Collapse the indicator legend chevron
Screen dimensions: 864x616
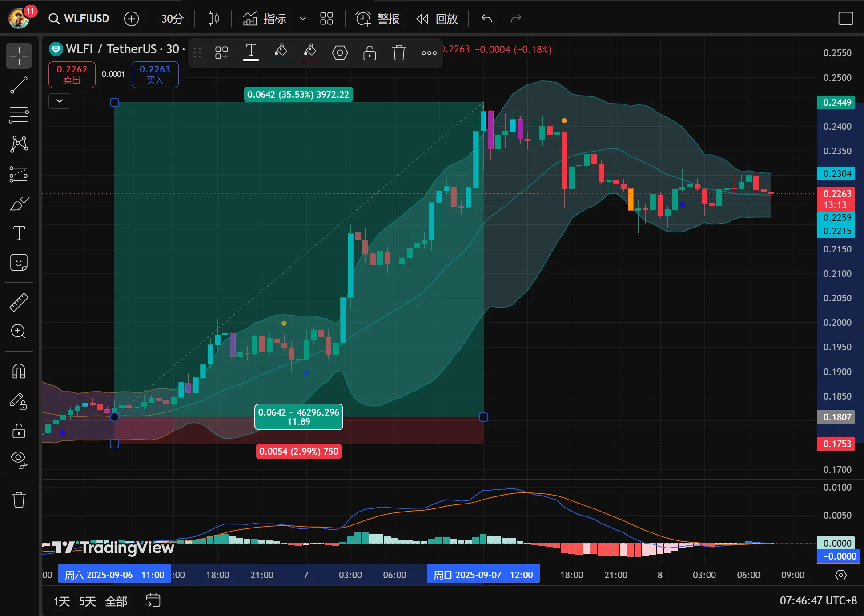pos(59,101)
